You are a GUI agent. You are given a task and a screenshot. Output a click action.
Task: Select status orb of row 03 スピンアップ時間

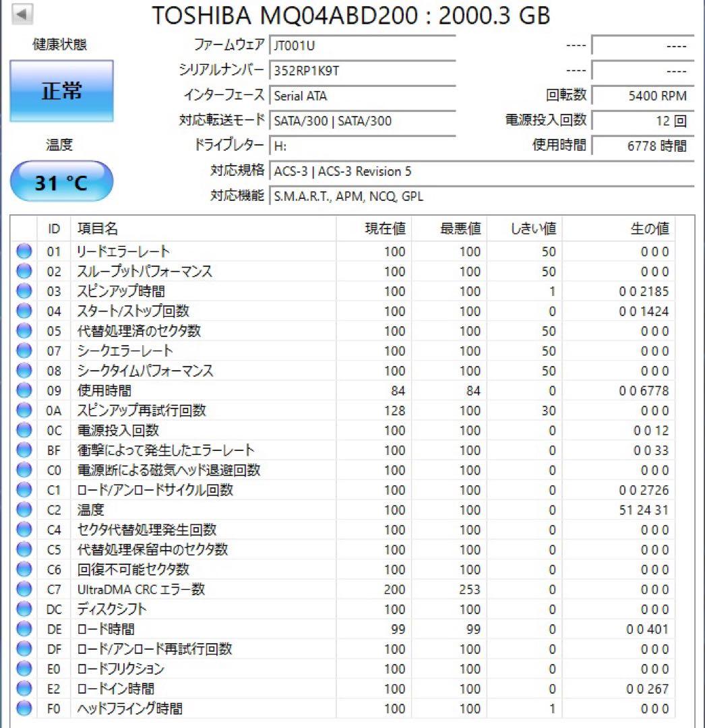point(24,291)
